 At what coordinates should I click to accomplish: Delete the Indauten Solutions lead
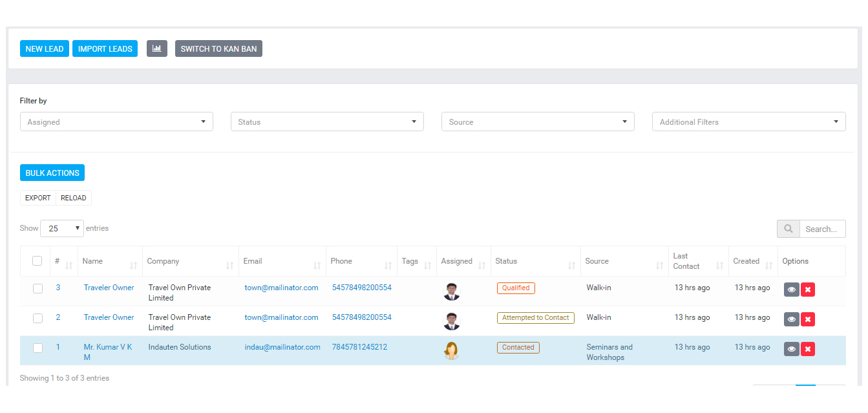(x=807, y=349)
